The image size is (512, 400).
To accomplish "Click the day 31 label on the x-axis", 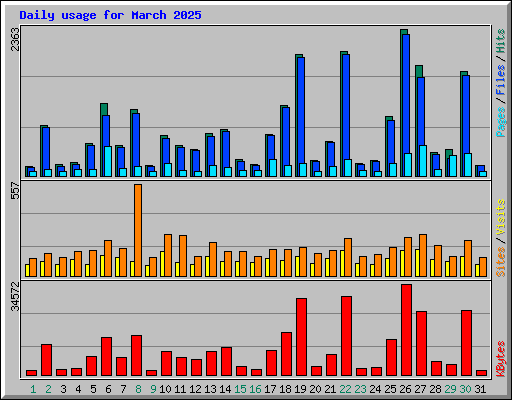I will [480, 389].
